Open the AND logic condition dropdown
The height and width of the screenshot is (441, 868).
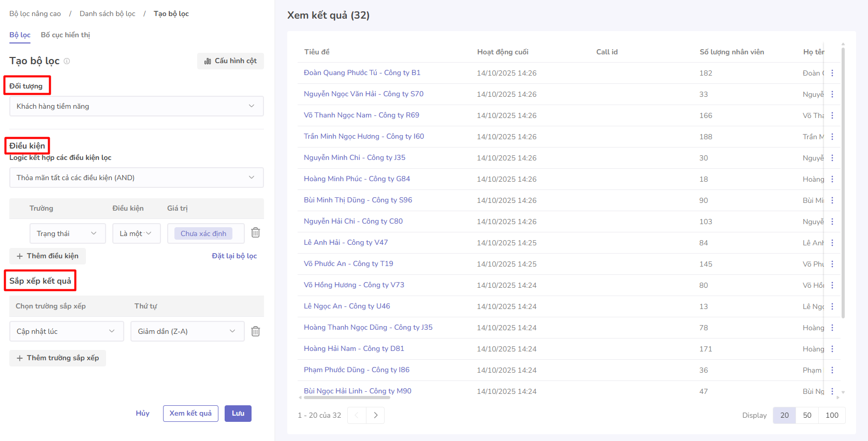[136, 178]
